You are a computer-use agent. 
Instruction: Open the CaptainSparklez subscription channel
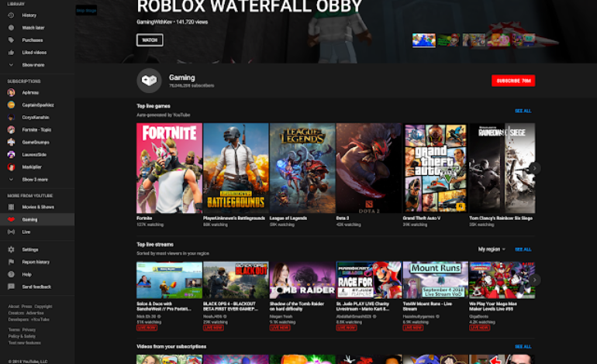pyautogui.click(x=38, y=105)
